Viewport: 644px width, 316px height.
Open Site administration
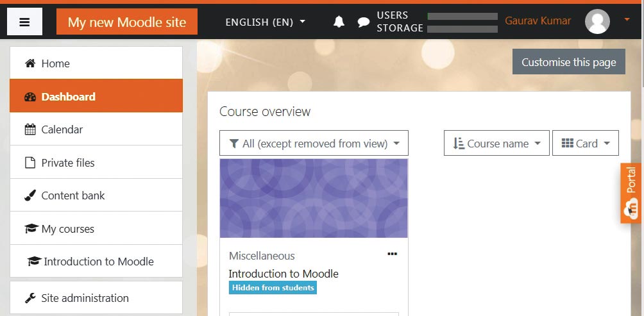click(x=96, y=297)
